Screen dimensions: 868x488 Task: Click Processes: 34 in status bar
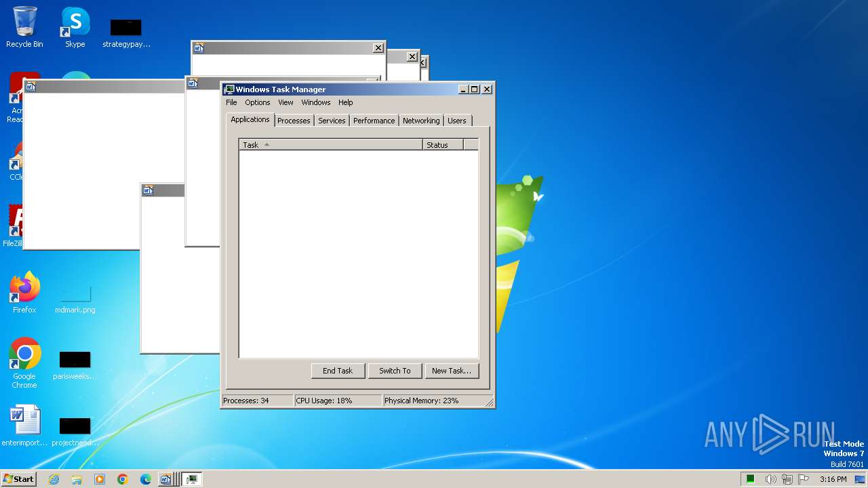tap(258, 401)
